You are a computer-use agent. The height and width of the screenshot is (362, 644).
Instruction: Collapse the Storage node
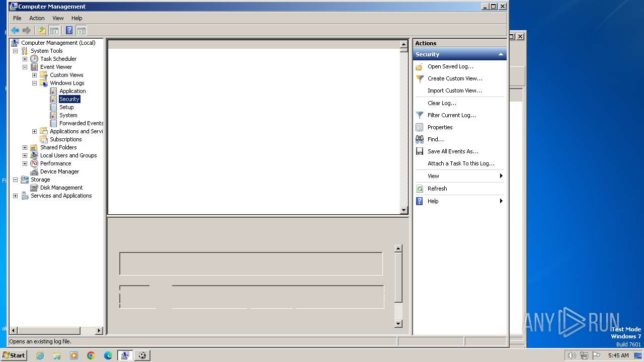point(15,179)
